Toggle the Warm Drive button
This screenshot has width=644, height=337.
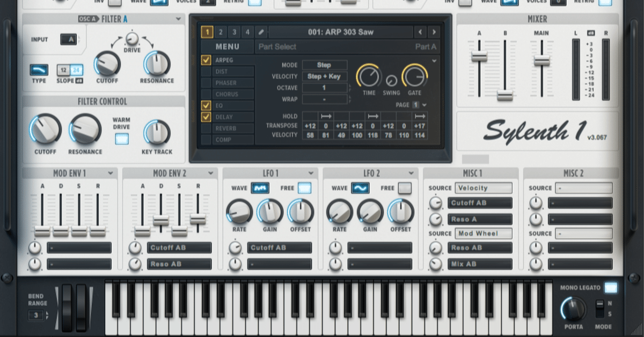[122, 139]
